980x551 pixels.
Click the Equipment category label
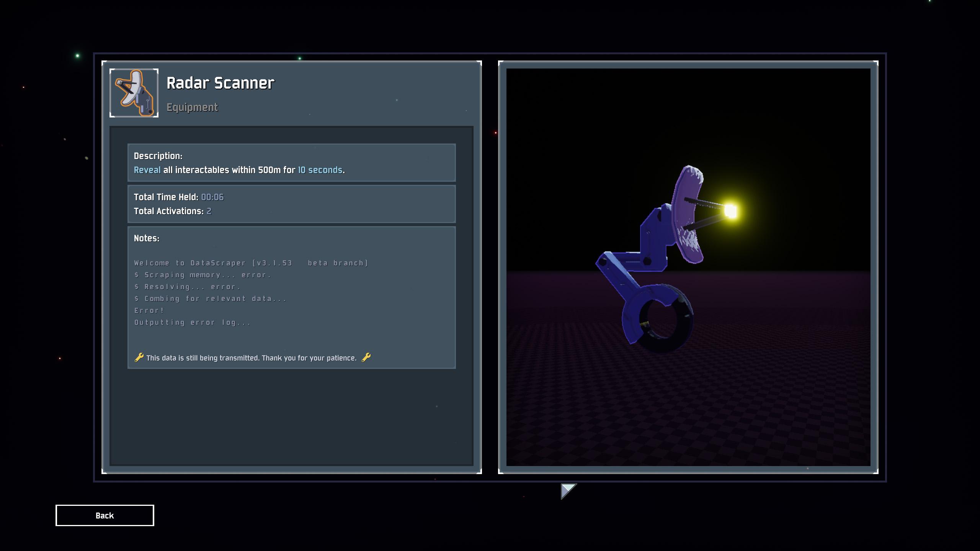[x=192, y=107]
